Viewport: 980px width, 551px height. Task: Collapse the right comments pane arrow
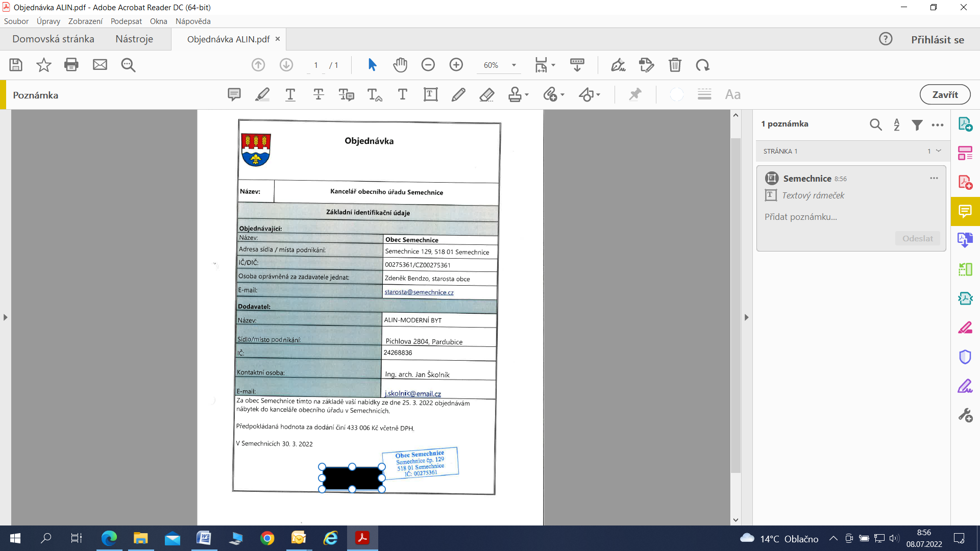(x=746, y=317)
